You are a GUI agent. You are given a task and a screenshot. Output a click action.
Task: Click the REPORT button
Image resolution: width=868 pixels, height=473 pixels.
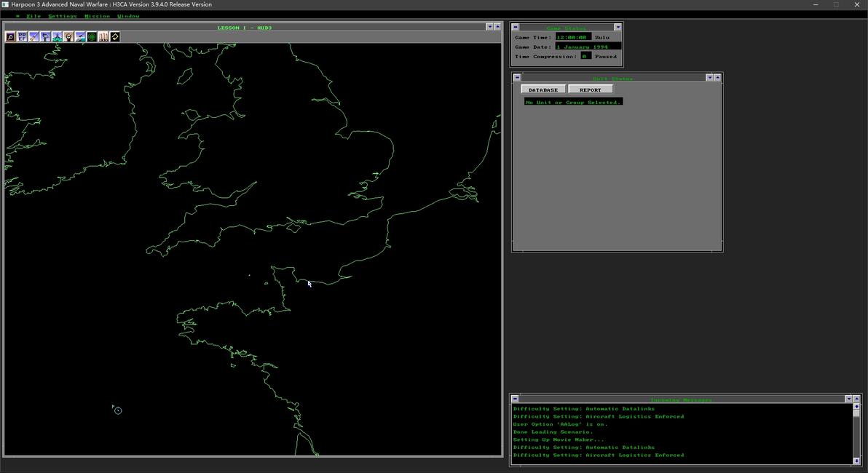click(x=591, y=90)
